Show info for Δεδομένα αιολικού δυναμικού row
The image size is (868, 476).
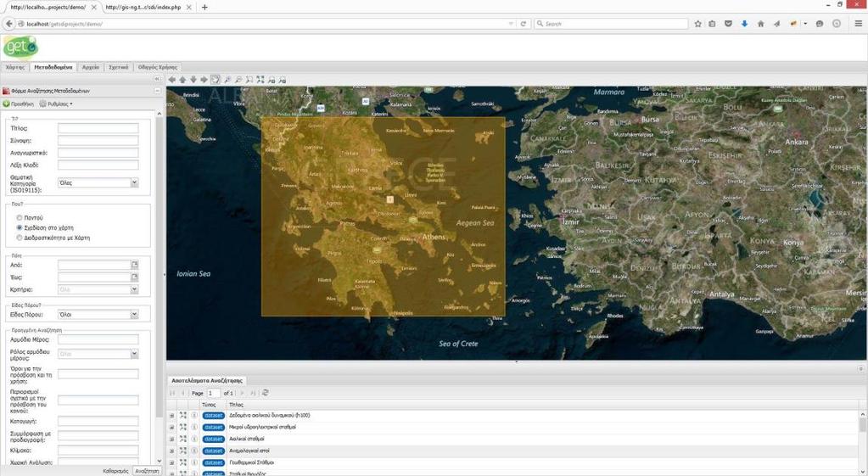(x=194, y=415)
